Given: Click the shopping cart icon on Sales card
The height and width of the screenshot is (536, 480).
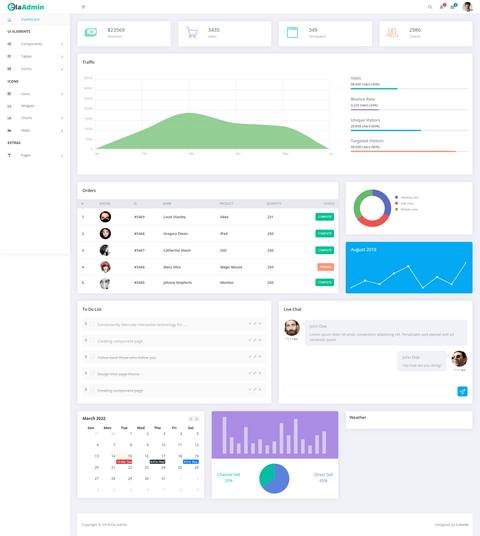Looking at the screenshot, I should coord(192,33).
